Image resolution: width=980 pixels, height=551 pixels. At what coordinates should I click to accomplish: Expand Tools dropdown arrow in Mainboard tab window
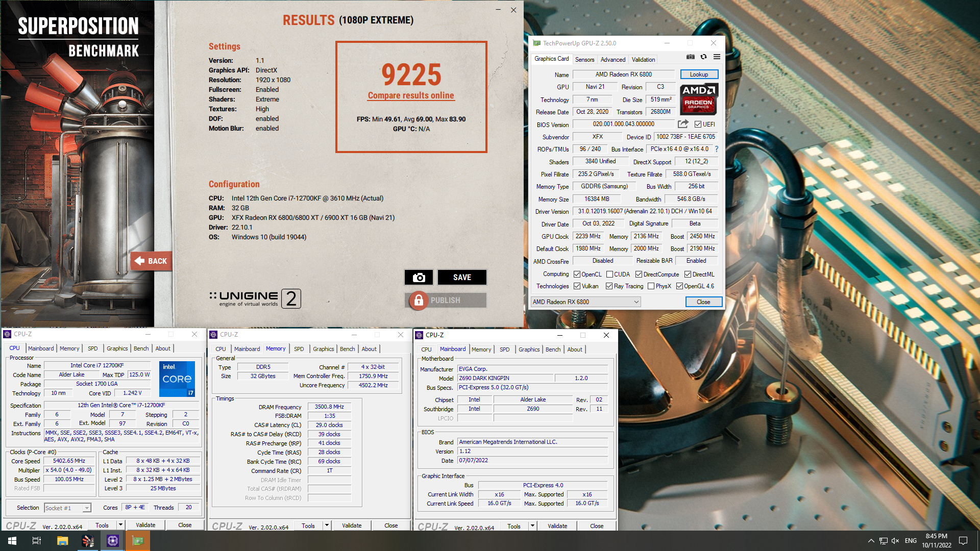(x=532, y=526)
